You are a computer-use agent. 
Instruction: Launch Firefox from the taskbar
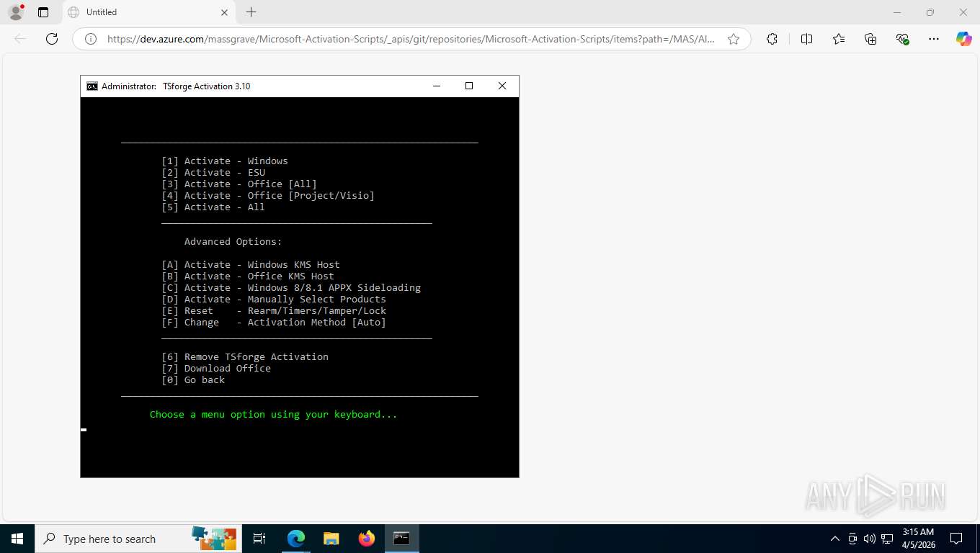(x=367, y=539)
